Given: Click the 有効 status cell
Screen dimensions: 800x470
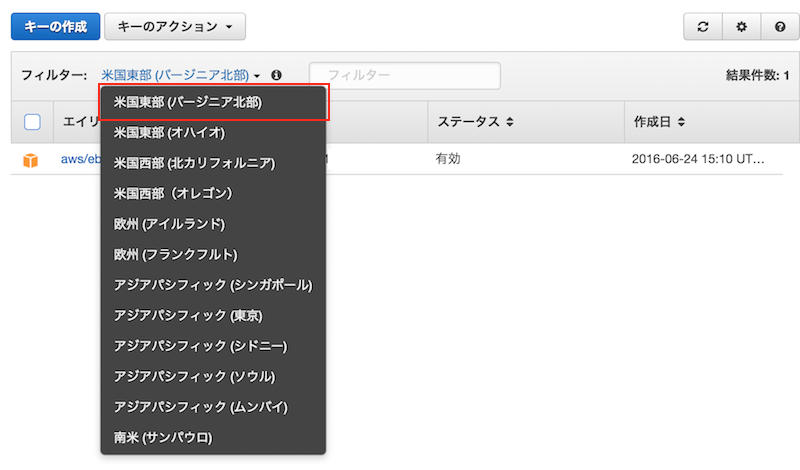Looking at the screenshot, I should pos(448,159).
